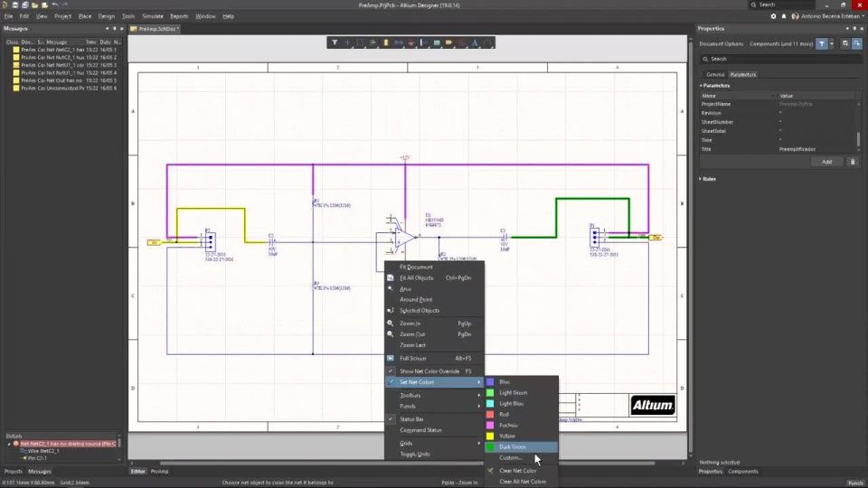Click the rectangle select icon in the active bar

[x=360, y=42]
